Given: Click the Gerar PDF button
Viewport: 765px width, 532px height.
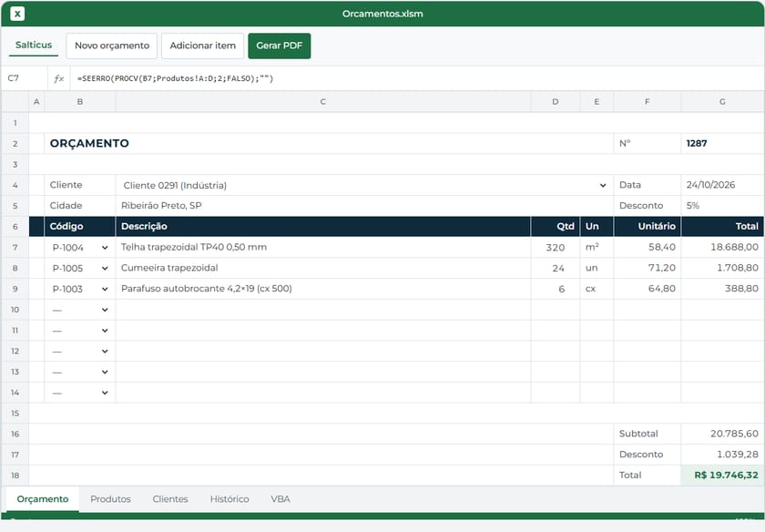Looking at the screenshot, I should [279, 46].
